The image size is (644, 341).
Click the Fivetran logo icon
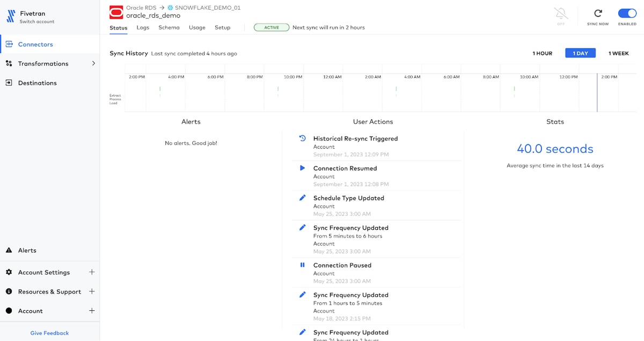pos(10,17)
